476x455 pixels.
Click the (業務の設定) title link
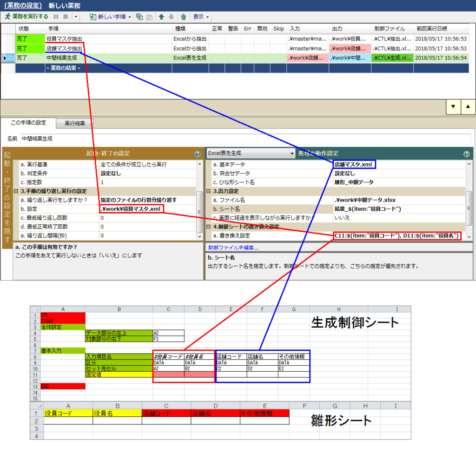(23, 6)
